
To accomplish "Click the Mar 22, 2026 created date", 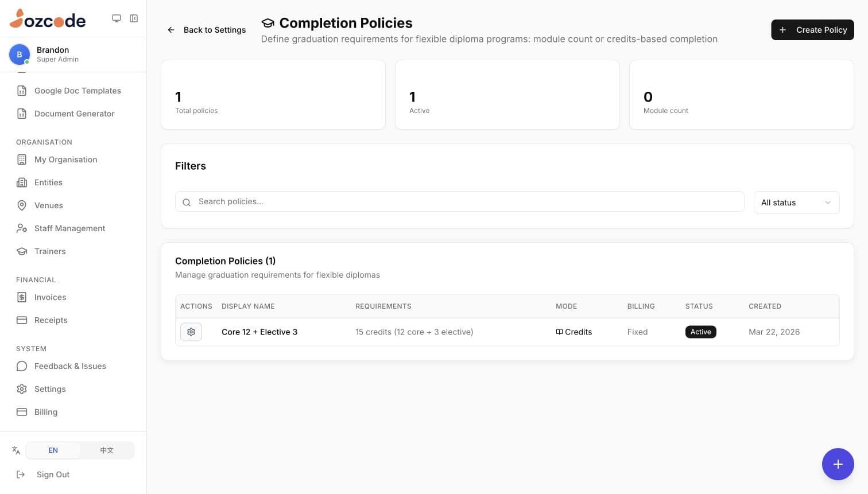I will pos(774,332).
